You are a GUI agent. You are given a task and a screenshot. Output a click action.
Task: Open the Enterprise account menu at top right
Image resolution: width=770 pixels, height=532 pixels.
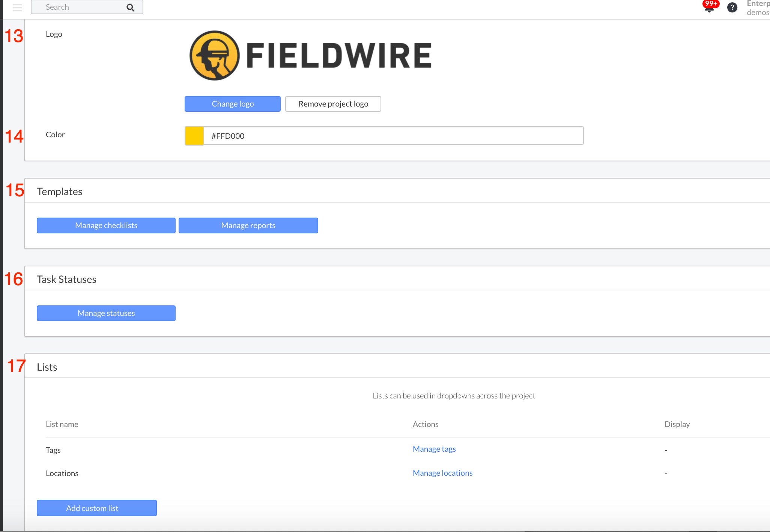click(758, 8)
